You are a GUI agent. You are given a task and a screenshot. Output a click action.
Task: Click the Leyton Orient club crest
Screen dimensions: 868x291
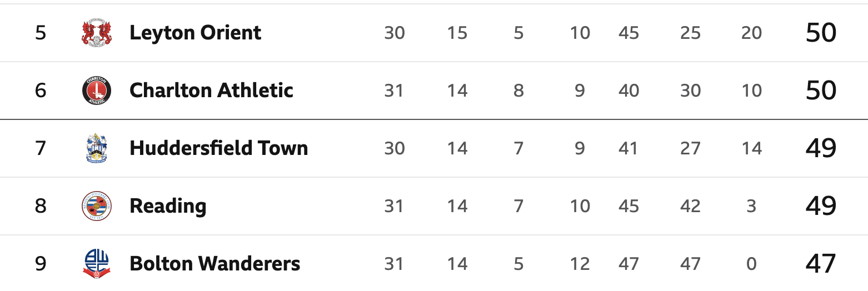97,33
